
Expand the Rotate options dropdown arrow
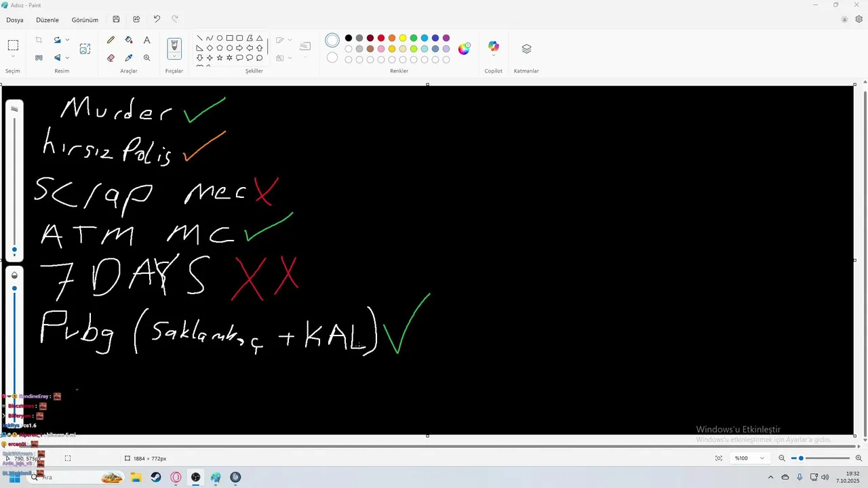coord(67,40)
